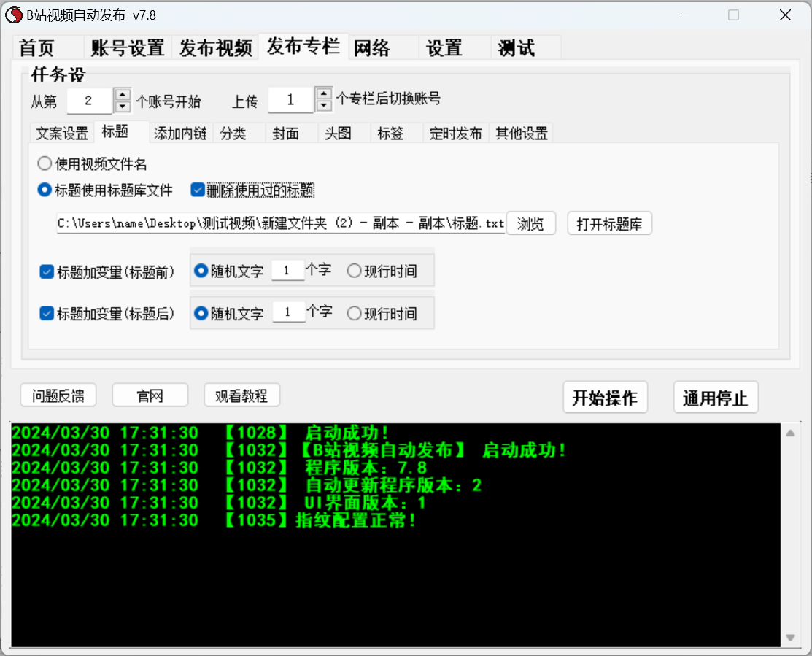Increase the upload count before switching accounts
The image size is (812, 656).
click(x=324, y=93)
